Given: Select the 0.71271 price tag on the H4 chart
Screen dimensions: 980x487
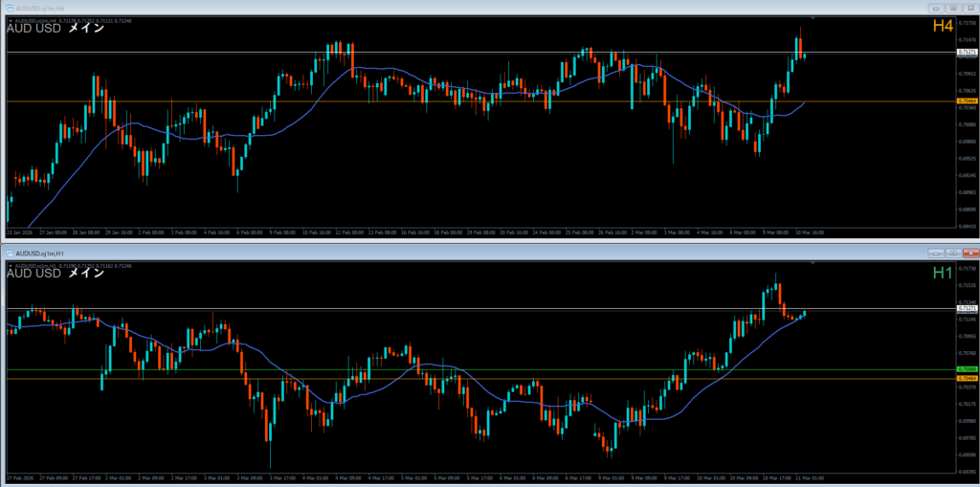Looking at the screenshot, I should click(x=967, y=52).
